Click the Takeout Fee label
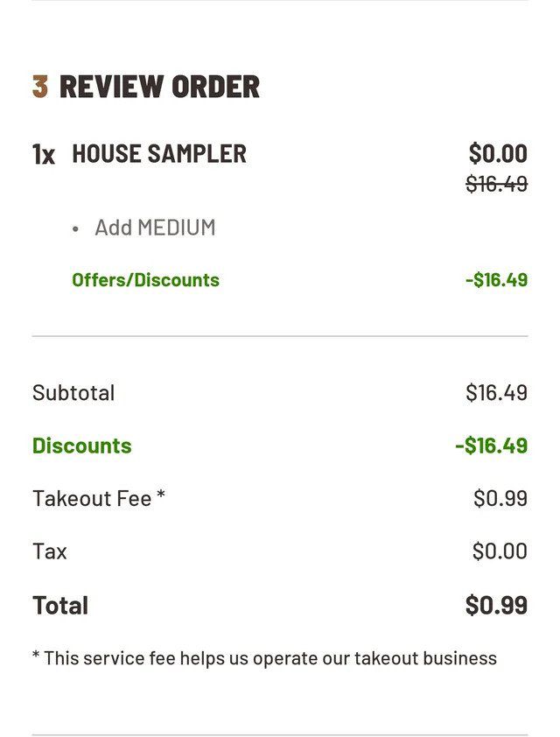This screenshot has width=560, height=737. [92, 498]
